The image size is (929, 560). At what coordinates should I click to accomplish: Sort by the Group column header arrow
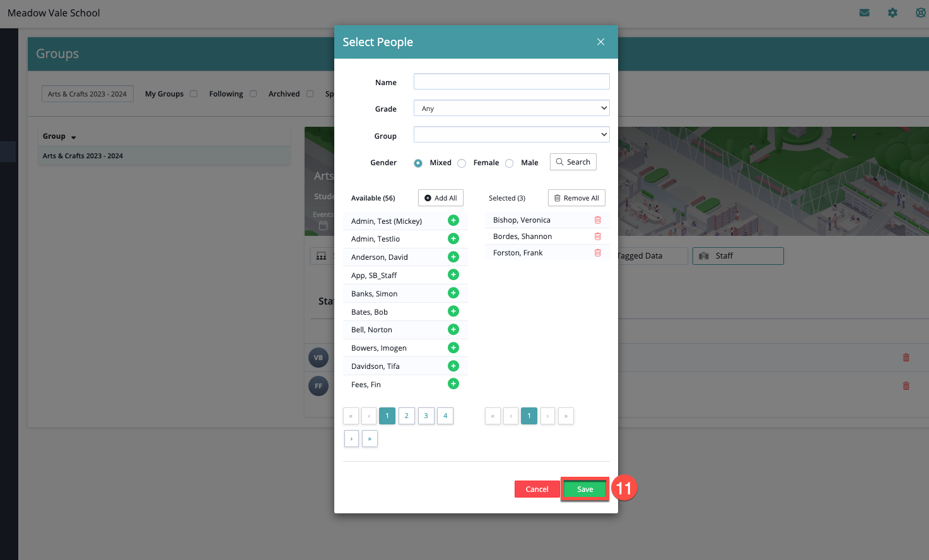coord(73,137)
